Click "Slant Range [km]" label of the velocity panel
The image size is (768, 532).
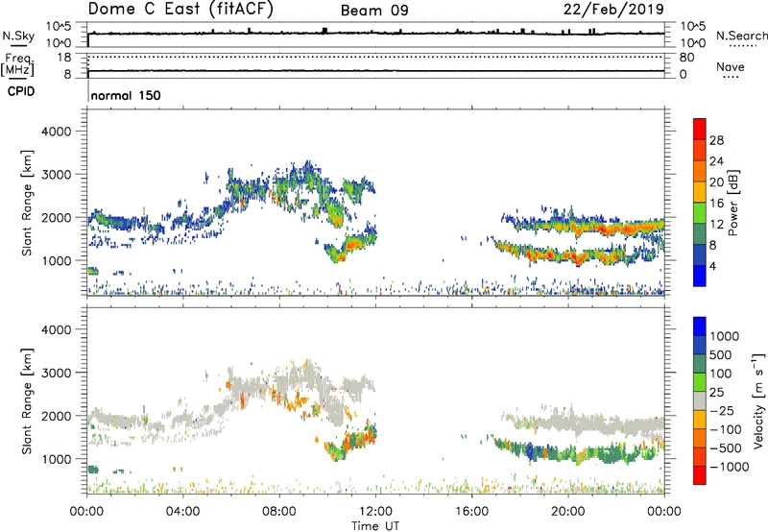click(27, 401)
